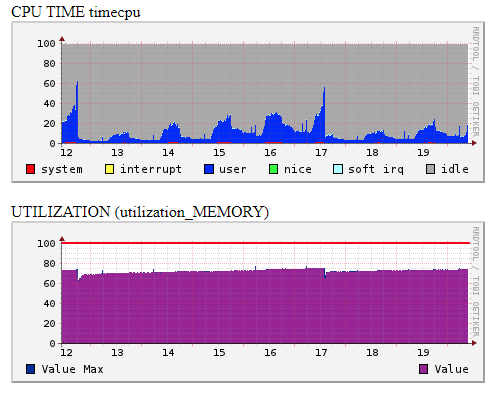Click the RRDTOOL watermark on CPU graph
This screenshot has width=493, height=396.
476,82
